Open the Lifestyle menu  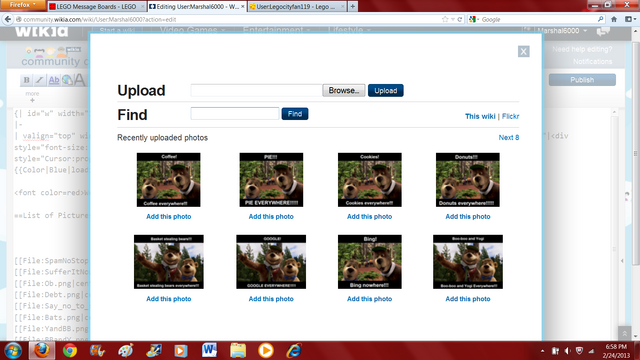click(349, 30)
